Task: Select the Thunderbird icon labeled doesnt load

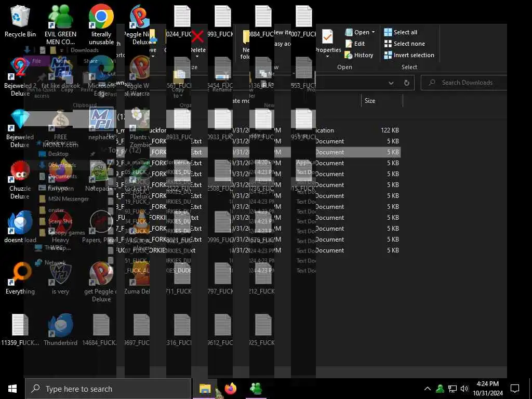Action: point(20,227)
